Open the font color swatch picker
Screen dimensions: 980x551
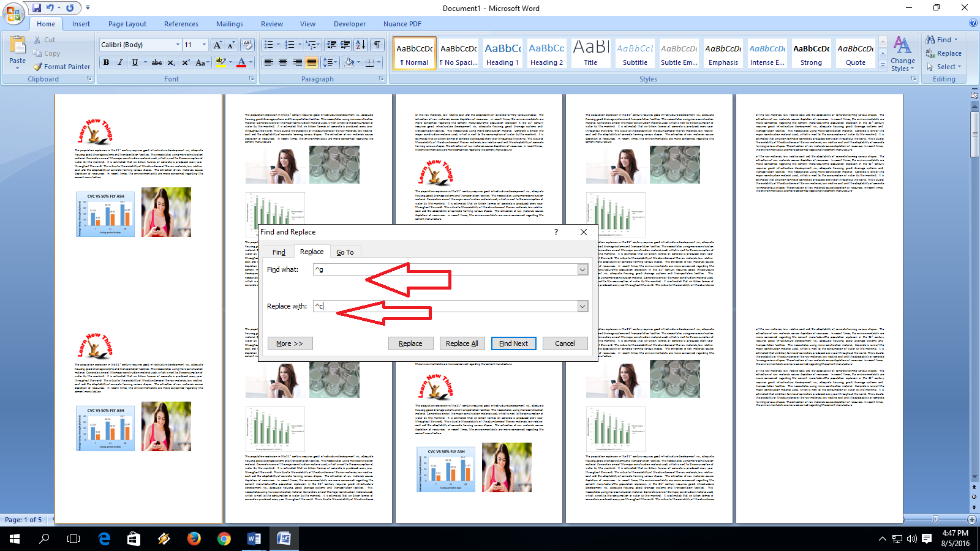(250, 63)
